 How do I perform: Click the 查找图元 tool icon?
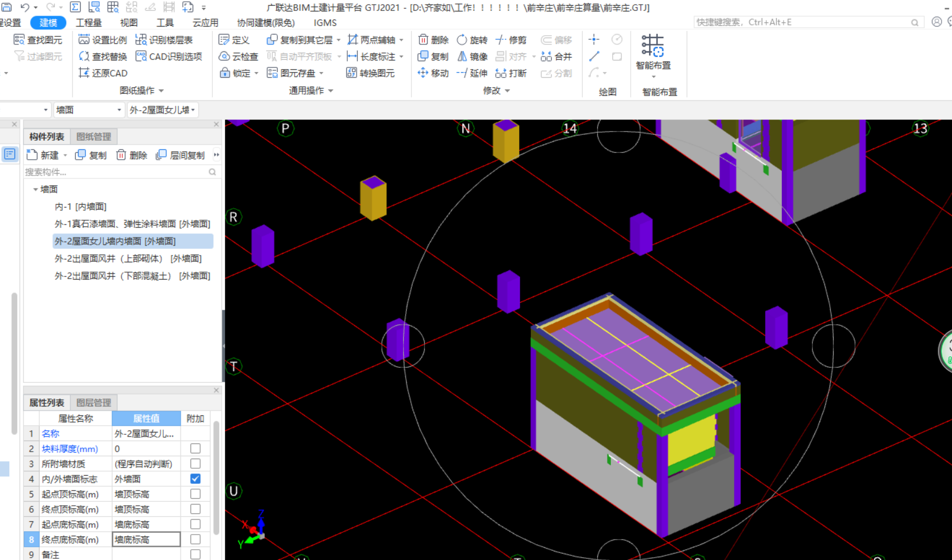19,40
